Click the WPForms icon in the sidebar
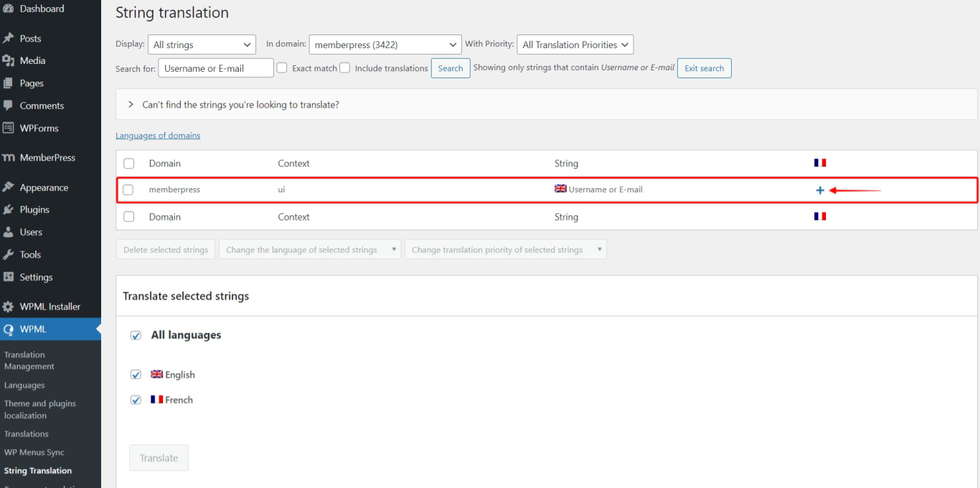Viewport: 980px width, 488px height. coord(9,128)
